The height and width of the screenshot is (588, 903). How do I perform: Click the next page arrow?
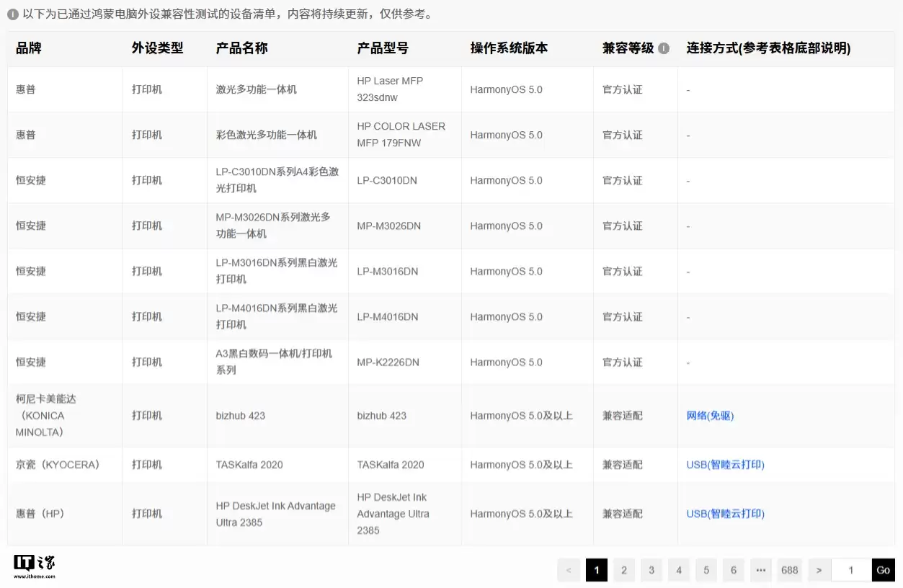coord(819,569)
